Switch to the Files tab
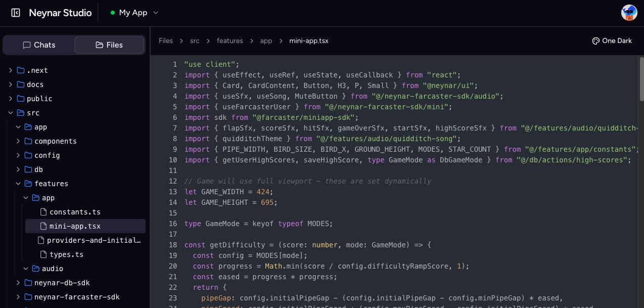Viewport: 644px width, 308px height. 109,45
